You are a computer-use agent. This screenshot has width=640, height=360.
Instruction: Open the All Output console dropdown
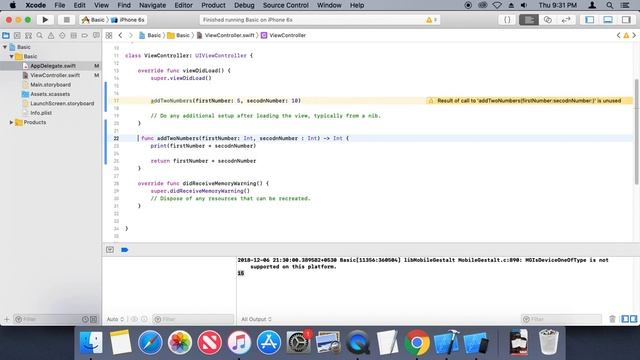coord(256,319)
